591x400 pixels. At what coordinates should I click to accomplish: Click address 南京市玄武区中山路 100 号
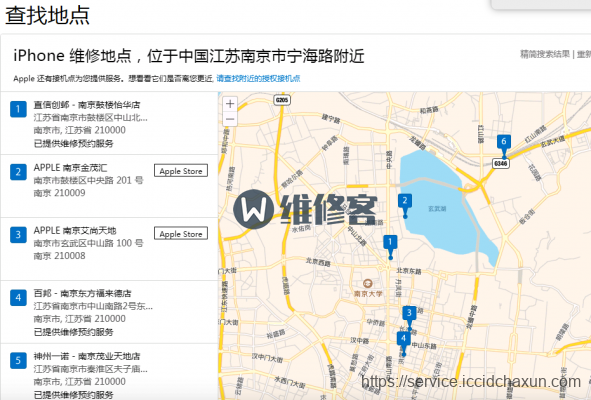pyautogui.click(x=89, y=243)
